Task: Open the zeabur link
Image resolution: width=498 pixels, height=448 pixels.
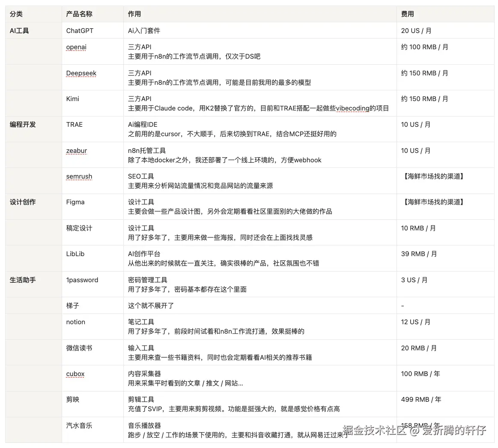Action: tap(76, 150)
